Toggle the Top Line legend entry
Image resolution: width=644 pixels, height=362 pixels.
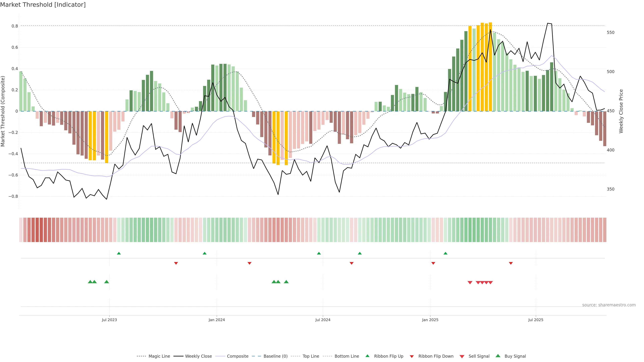click(x=311, y=356)
